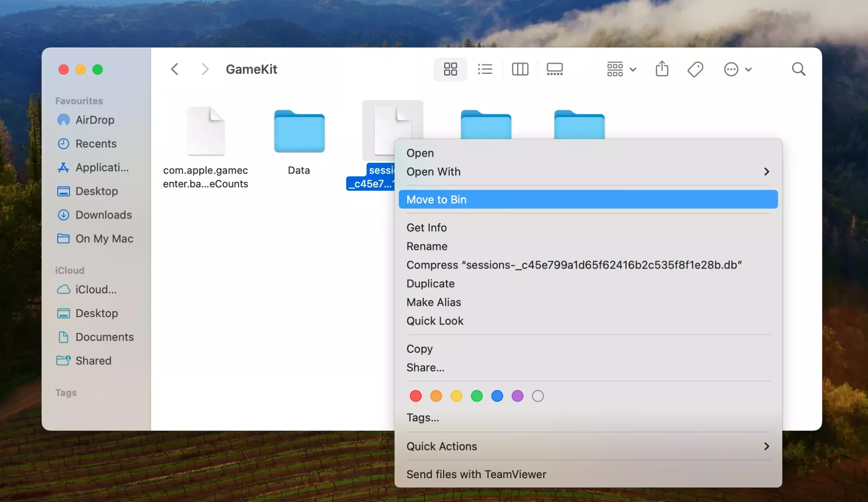The width and height of the screenshot is (868, 502).
Task: Open the More actions ellipsis dropdown
Action: [x=737, y=69]
